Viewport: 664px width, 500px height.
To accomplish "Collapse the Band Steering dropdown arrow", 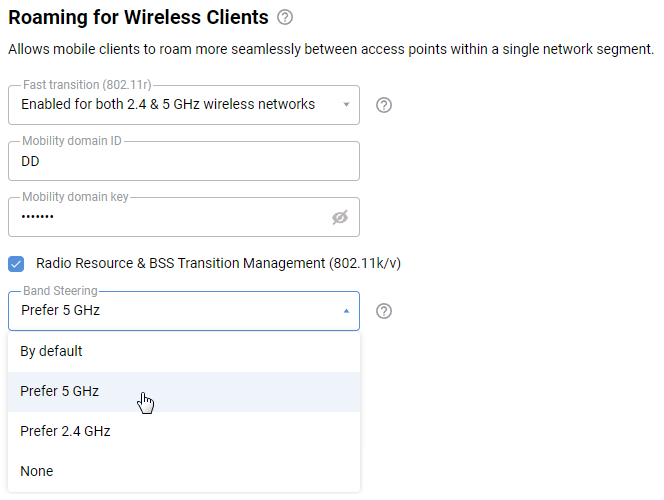I will (x=346, y=311).
